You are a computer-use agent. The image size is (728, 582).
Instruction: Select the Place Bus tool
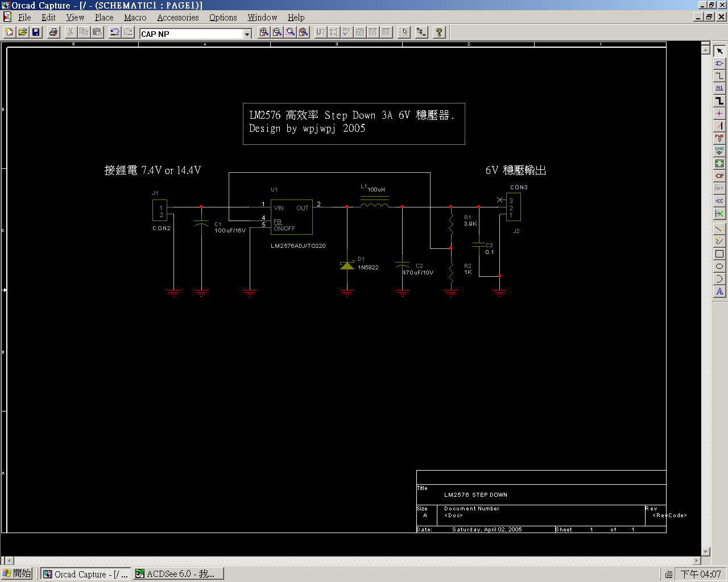(x=719, y=101)
